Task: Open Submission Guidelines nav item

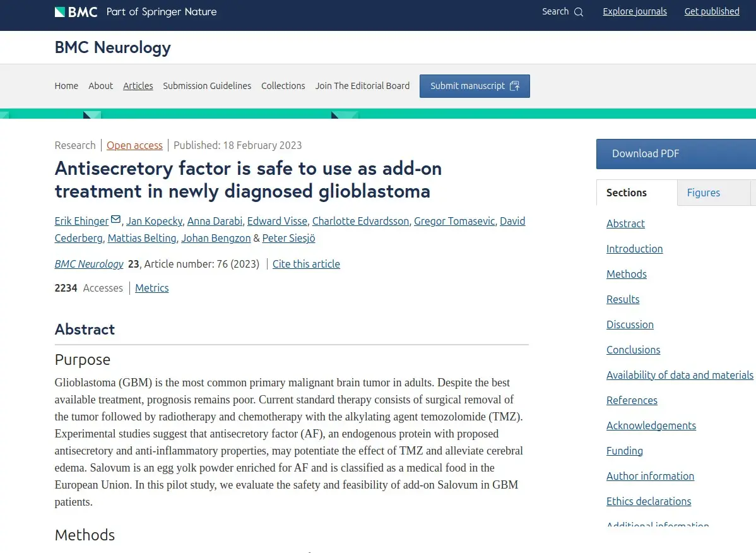Action: [x=207, y=86]
